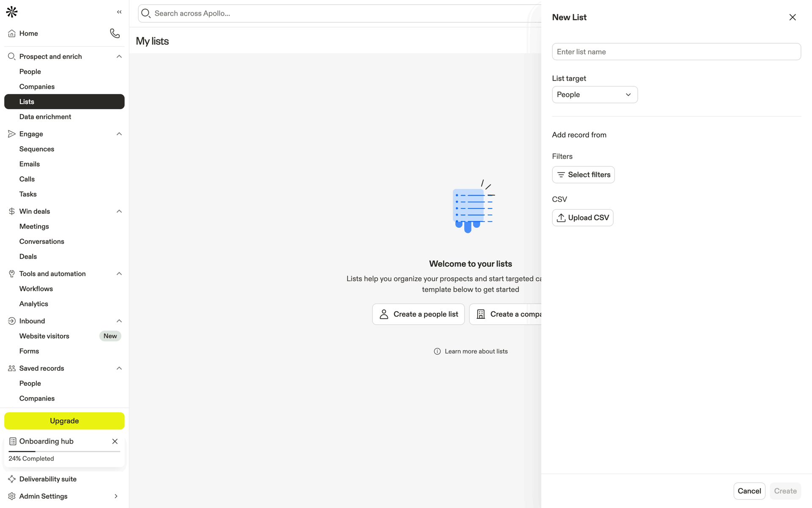Image resolution: width=812 pixels, height=508 pixels.
Task: Select the Lists menu item
Action: click(x=64, y=102)
